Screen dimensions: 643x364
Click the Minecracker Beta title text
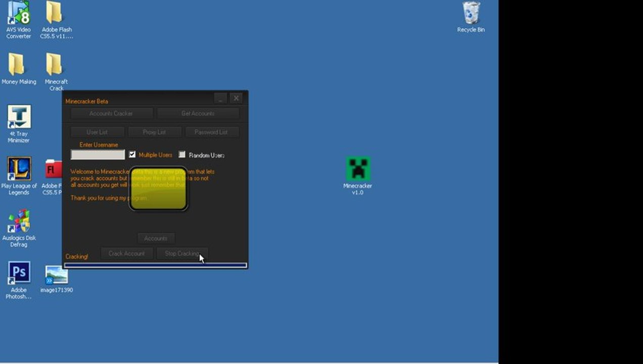point(87,102)
